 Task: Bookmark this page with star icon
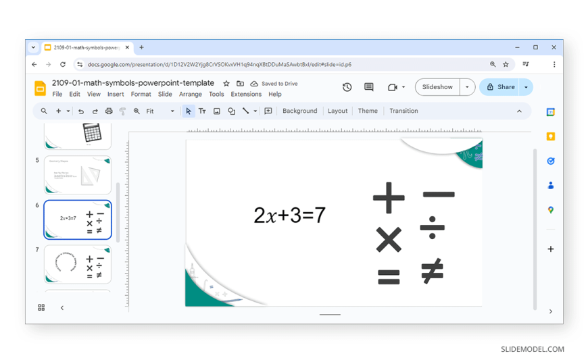[506, 64]
